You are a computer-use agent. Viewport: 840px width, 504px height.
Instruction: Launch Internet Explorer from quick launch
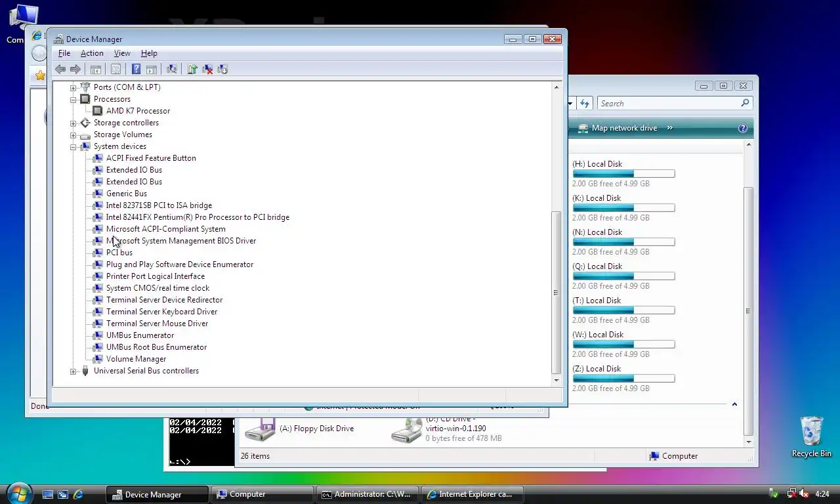click(x=78, y=494)
